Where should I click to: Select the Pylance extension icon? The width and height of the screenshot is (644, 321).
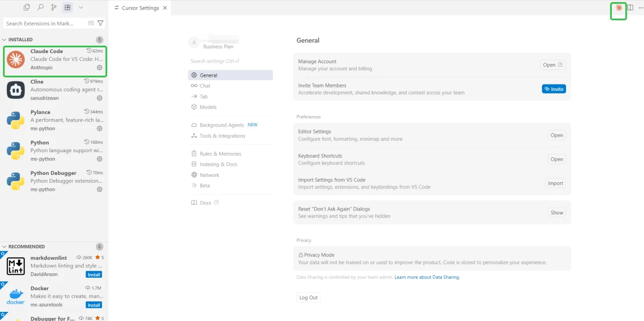[16, 120]
